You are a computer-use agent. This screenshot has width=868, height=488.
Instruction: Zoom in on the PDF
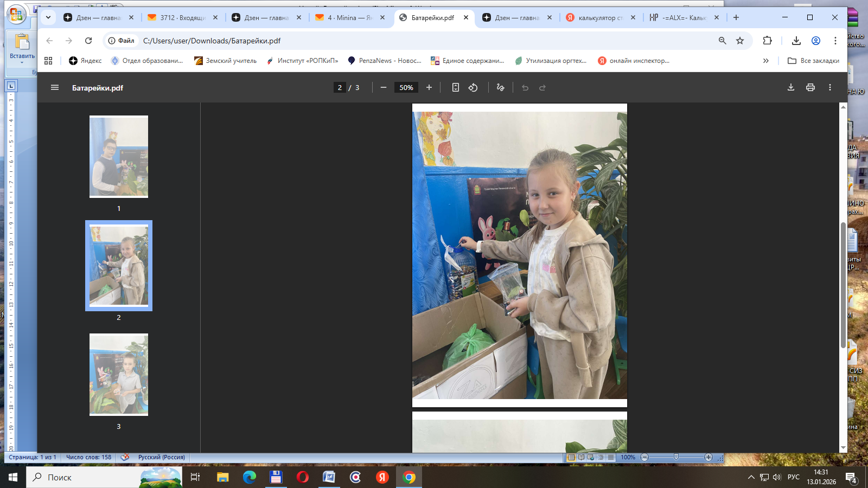pyautogui.click(x=429, y=87)
